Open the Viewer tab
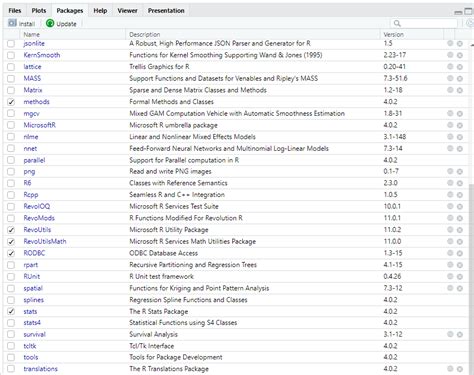 click(x=127, y=11)
